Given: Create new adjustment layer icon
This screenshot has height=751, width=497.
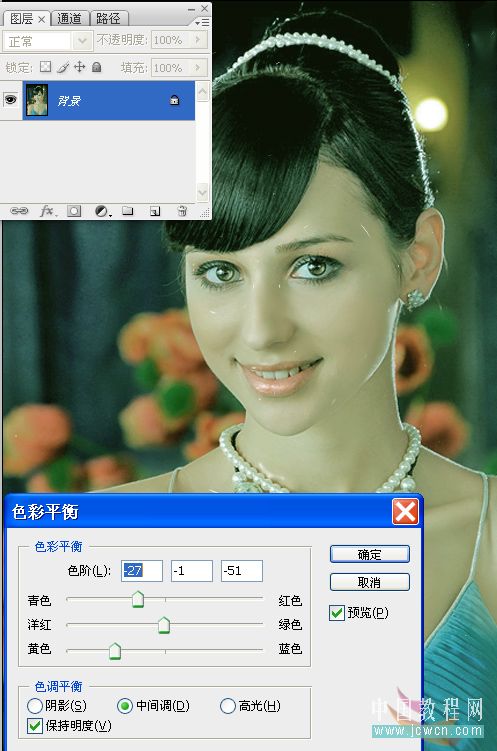Looking at the screenshot, I should 102,211.
